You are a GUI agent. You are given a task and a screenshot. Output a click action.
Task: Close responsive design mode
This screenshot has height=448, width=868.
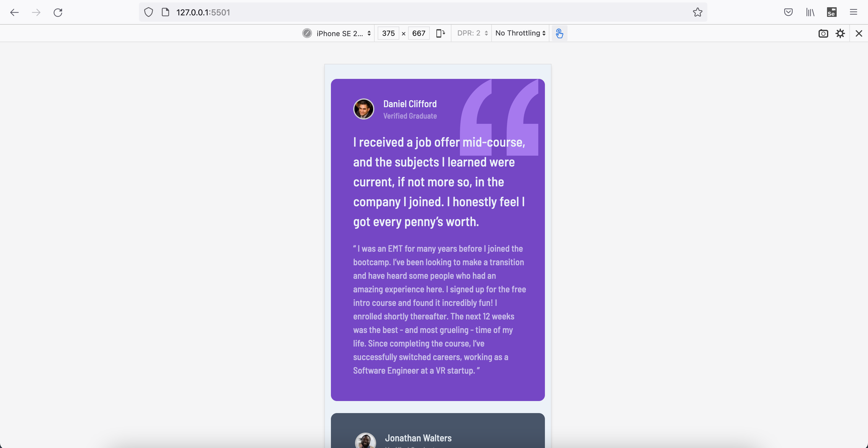coord(859,33)
